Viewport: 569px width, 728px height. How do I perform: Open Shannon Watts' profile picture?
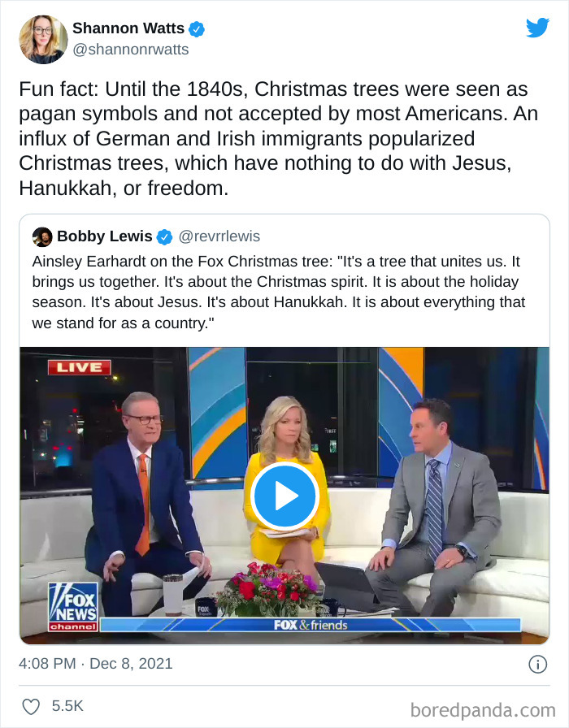43,40
